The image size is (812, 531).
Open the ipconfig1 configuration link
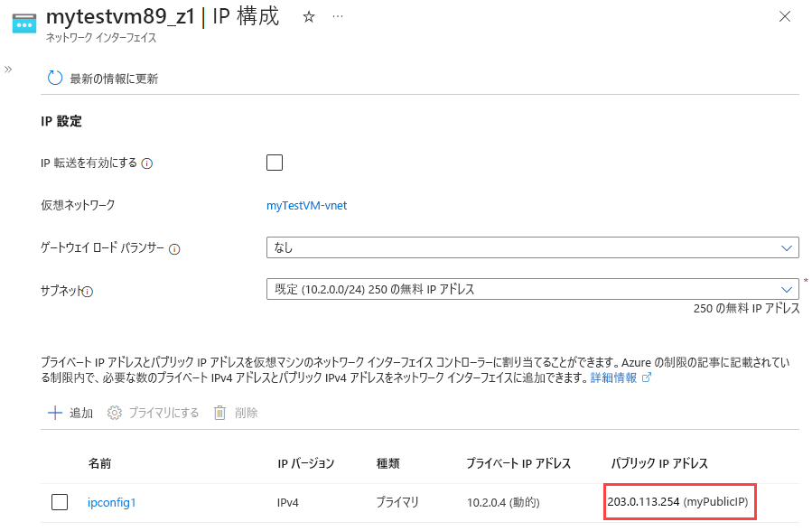coord(111,502)
